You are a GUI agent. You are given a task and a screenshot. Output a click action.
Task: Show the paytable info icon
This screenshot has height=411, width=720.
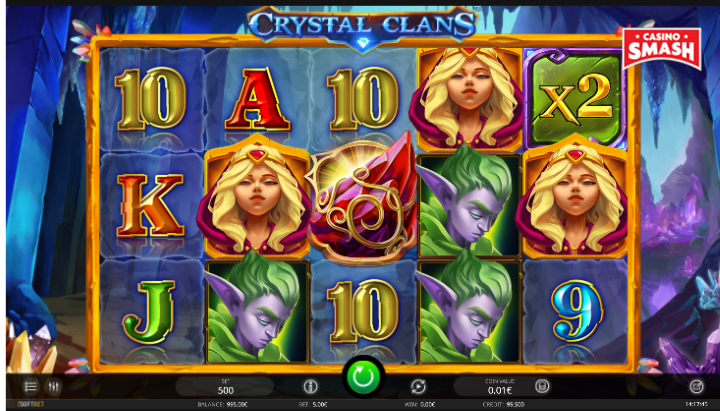pos(310,387)
